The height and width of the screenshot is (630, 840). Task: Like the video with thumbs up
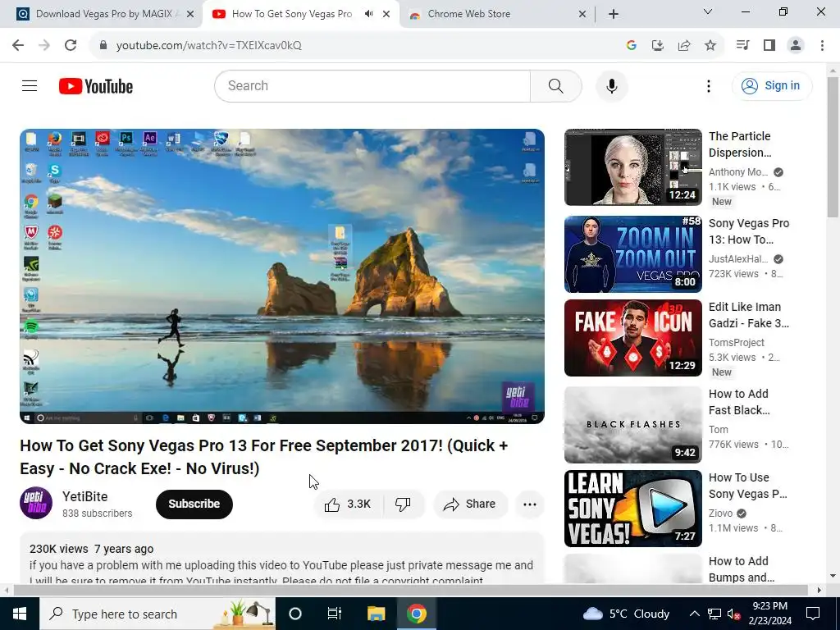tap(348, 504)
